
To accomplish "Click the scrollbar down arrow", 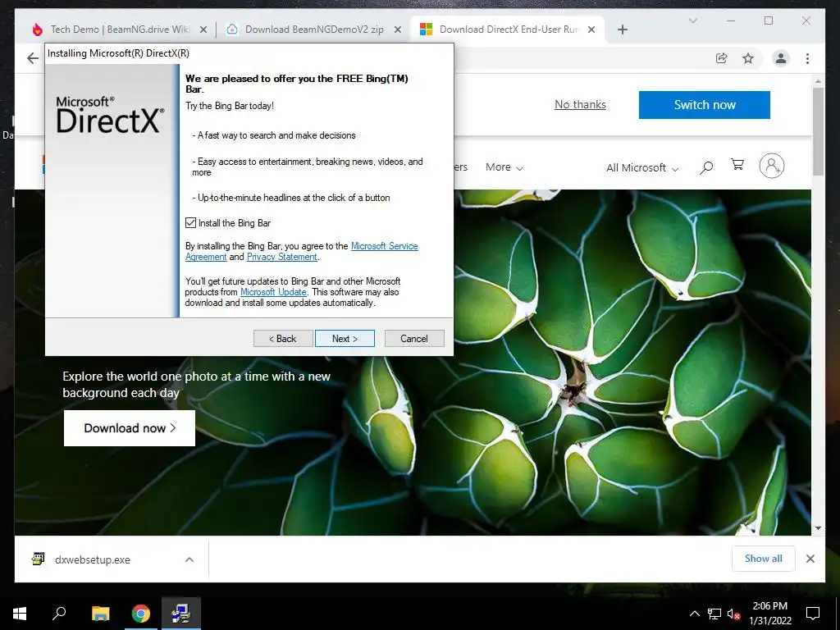I will 818,528.
